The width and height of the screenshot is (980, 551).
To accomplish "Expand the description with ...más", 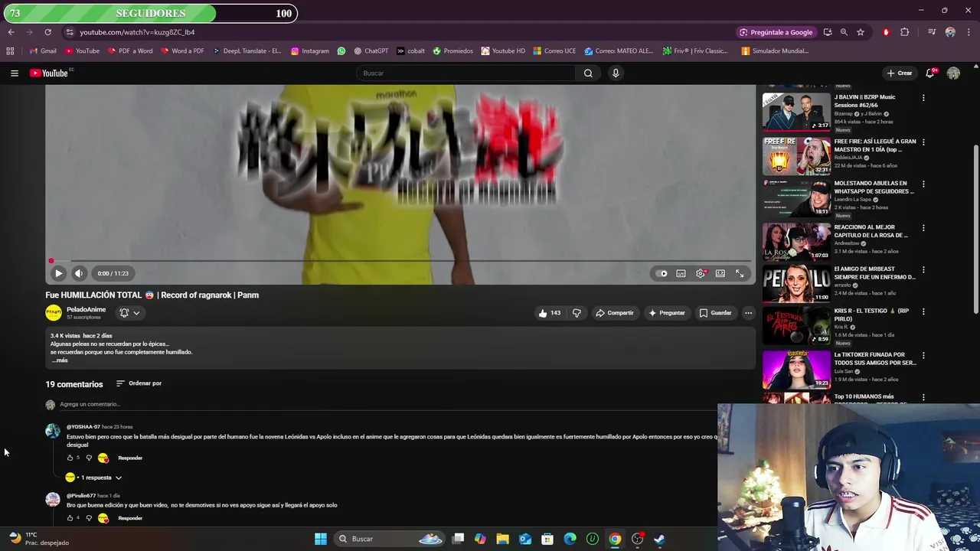I will point(60,360).
